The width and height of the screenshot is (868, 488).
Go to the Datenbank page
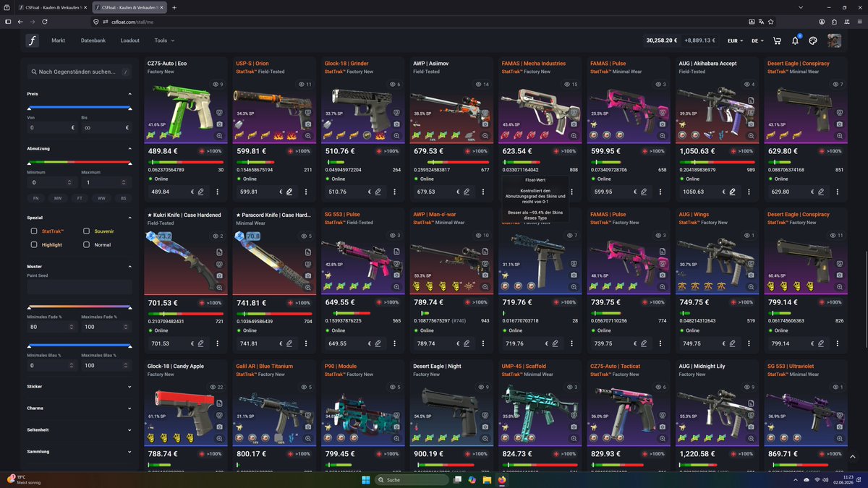click(93, 40)
